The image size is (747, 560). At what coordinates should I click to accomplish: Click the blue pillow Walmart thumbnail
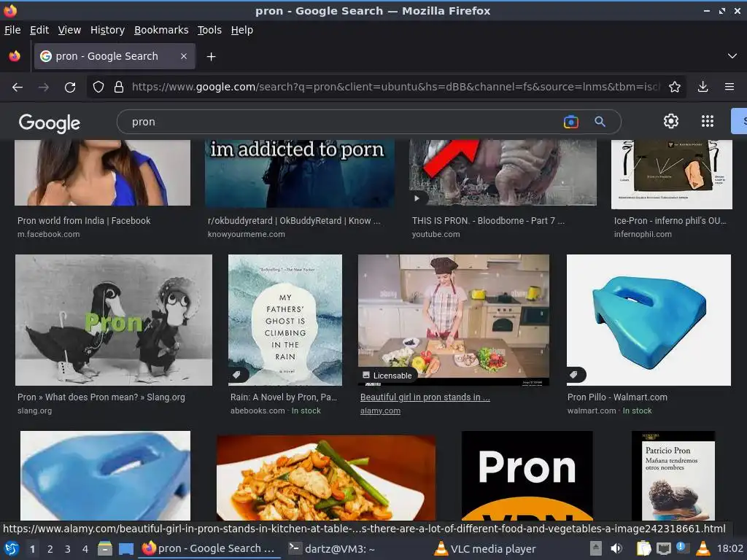(x=649, y=320)
